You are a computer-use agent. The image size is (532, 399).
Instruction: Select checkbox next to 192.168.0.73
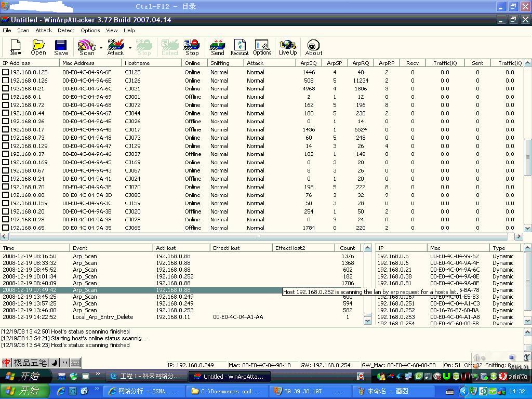click(x=6, y=138)
